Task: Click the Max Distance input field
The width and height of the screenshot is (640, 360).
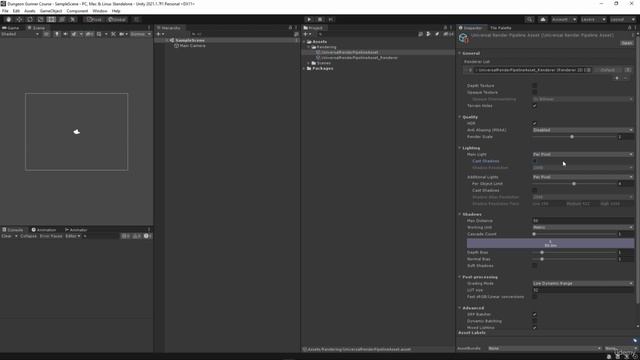Action: [x=583, y=221]
